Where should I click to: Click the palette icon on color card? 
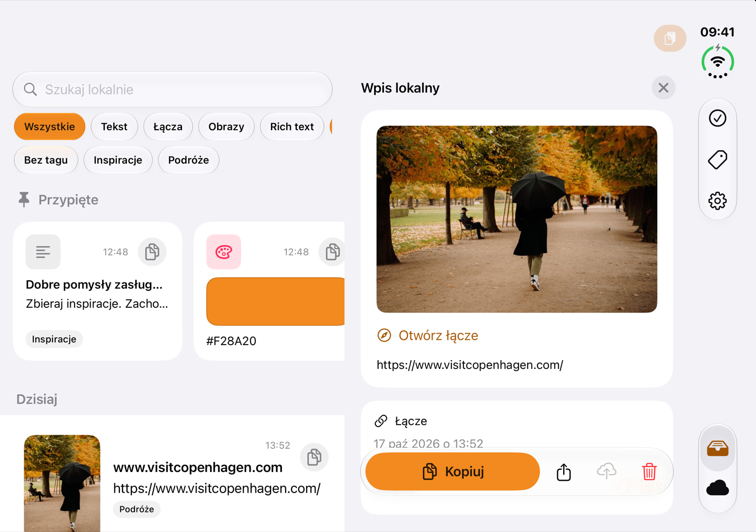point(224,252)
